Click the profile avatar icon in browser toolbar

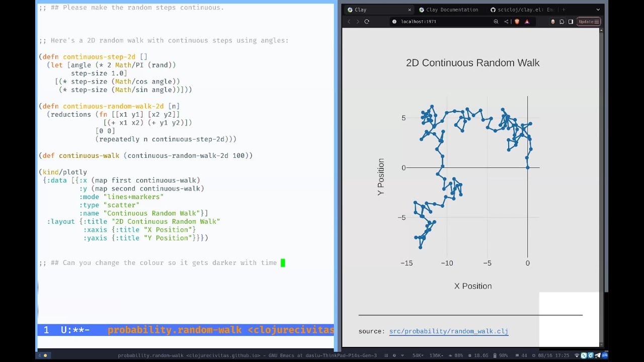[553, 22]
